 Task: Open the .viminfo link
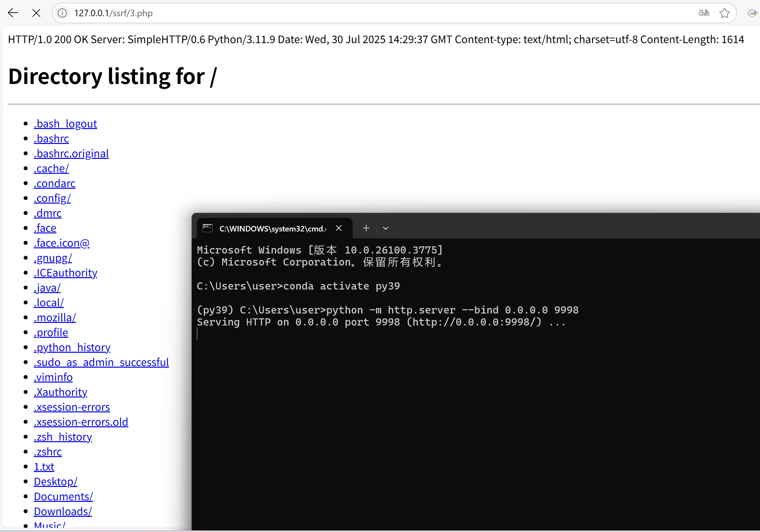coord(53,377)
